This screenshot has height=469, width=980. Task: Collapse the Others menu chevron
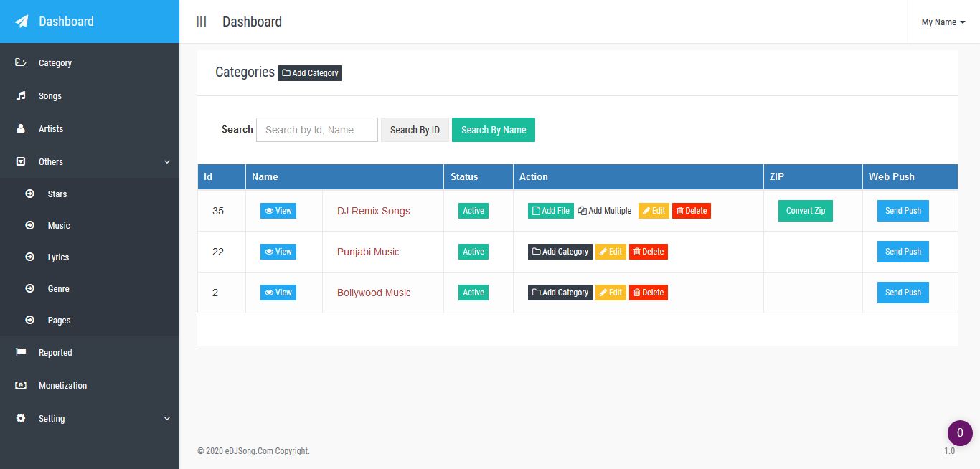click(x=167, y=162)
